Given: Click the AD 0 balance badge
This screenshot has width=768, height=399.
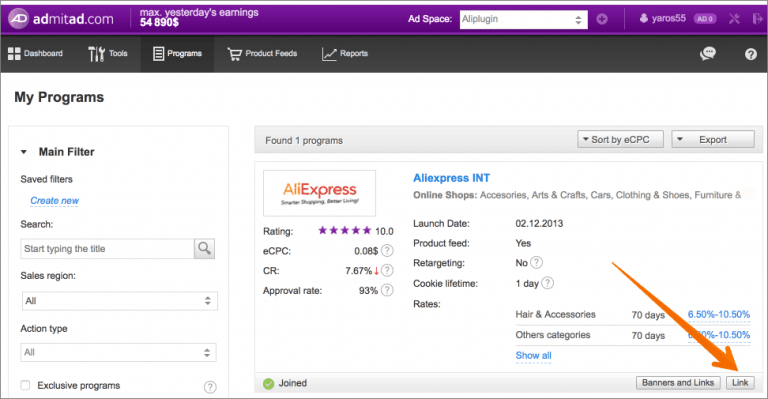Looking at the screenshot, I should coord(705,19).
